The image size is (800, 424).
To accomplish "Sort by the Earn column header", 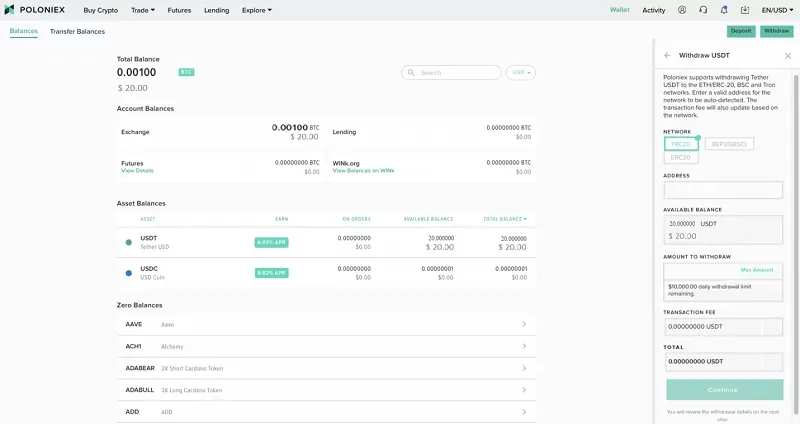I will coord(282,219).
